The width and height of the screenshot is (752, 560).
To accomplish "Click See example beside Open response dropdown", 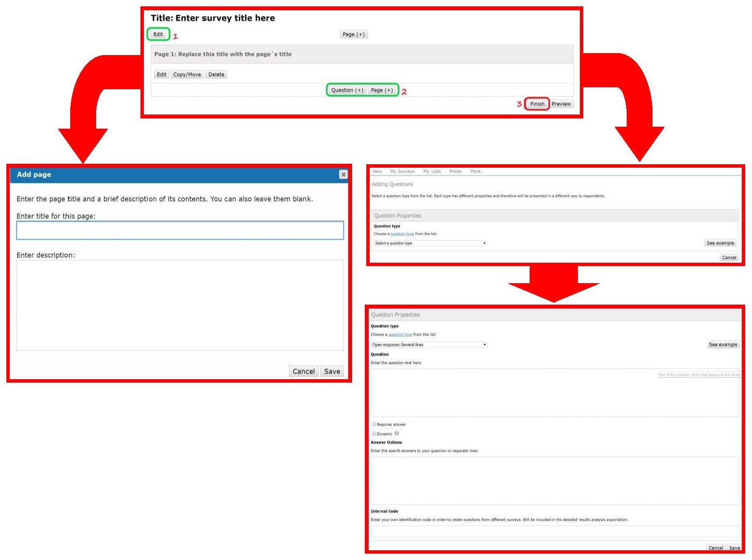I will [x=723, y=345].
